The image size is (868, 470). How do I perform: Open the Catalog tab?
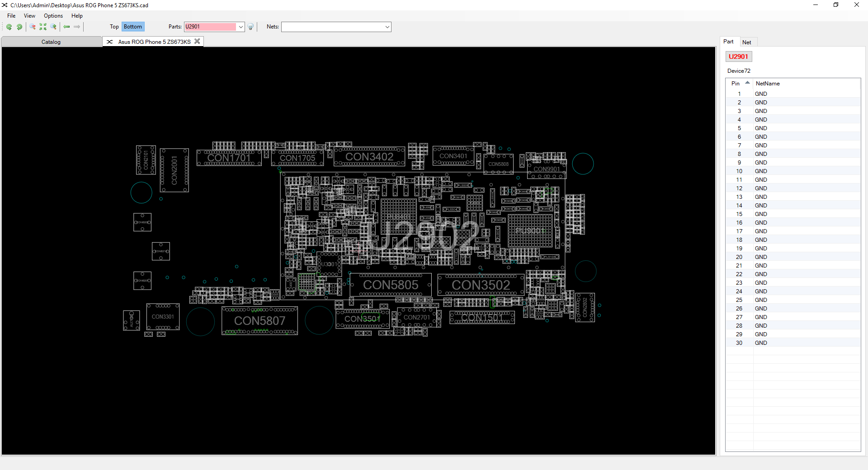pyautogui.click(x=51, y=42)
